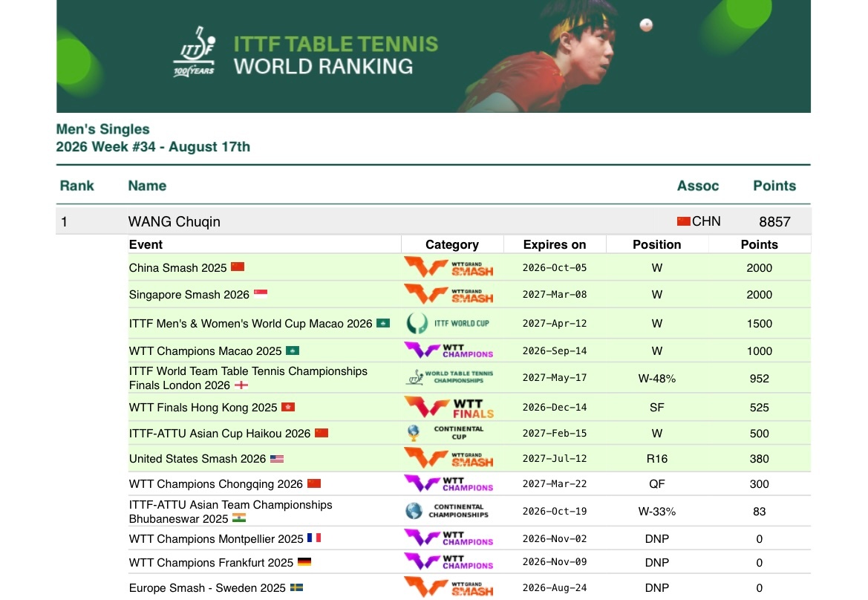Click the WTT Finals Hong Kong 2025 event name
Image resolution: width=868 pixels, height=600 pixels.
(203, 408)
